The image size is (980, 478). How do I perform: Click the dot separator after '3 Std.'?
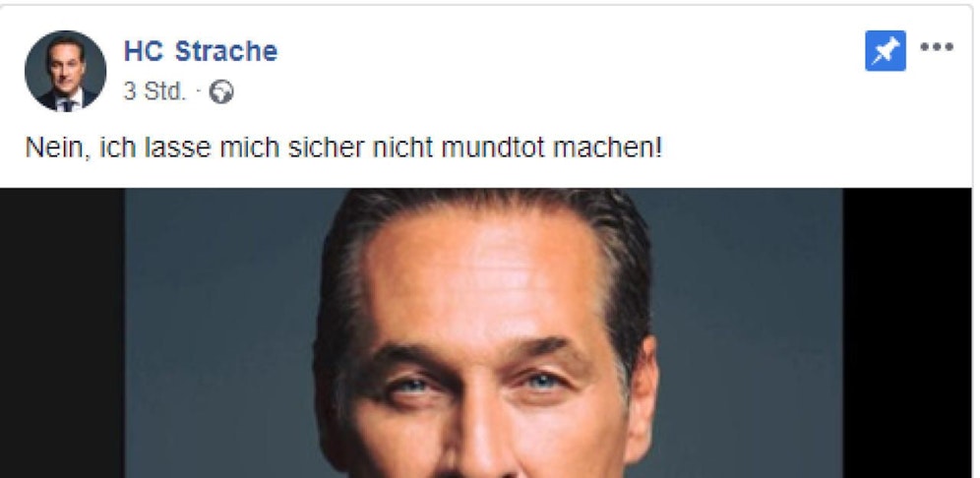click(x=198, y=92)
